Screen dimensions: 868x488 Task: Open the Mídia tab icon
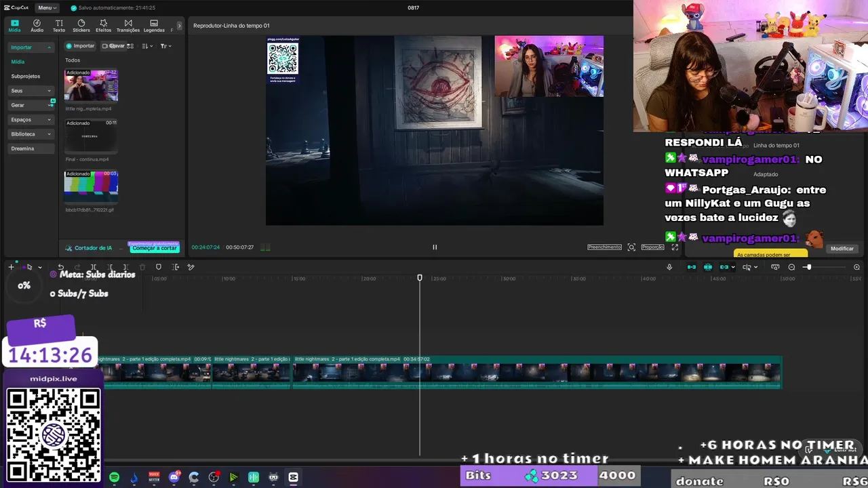click(x=14, y=26)
